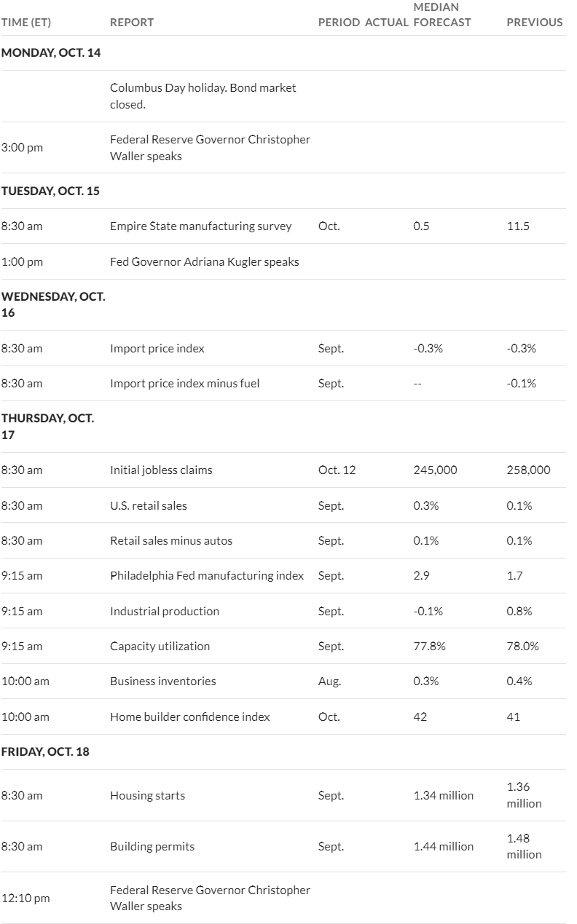Viewport: 577px width, 924px height.
Task: Click the Capacity utilization report
Action: pyautogui.click(x=160, y=646)
